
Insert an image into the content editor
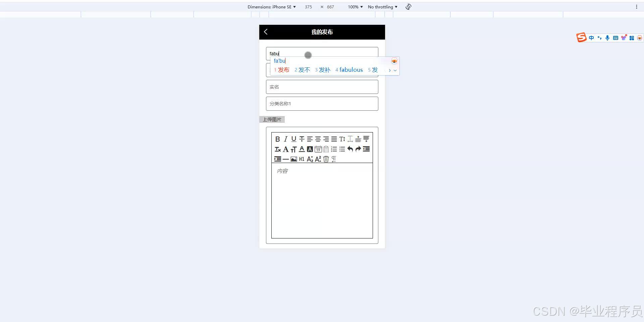click(293, 159)
